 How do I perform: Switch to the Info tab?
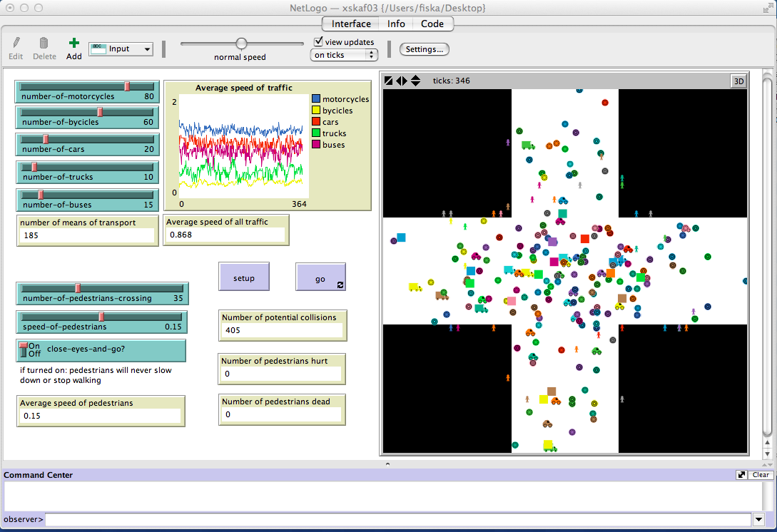click(396, 24)
